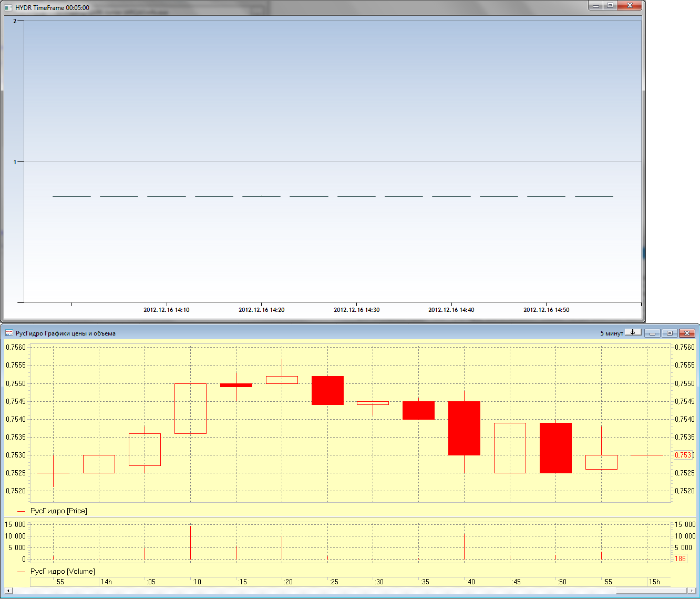
Task: Click the filled red candle at :40
Action: coord(464,428)
